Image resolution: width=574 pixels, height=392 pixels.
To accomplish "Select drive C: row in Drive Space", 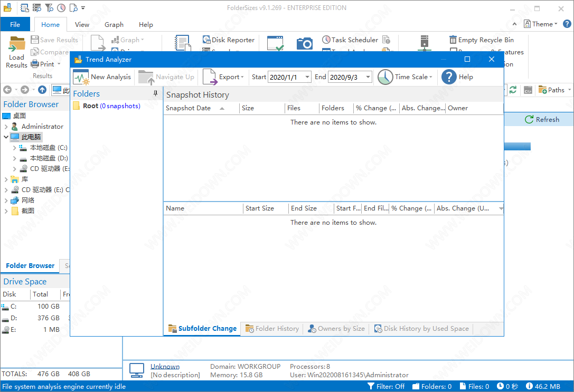I will pyautogui.click(x=35, y=307).
